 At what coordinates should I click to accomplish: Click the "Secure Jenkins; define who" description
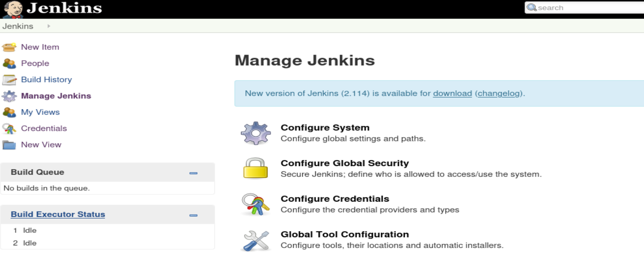pos(411,174)
